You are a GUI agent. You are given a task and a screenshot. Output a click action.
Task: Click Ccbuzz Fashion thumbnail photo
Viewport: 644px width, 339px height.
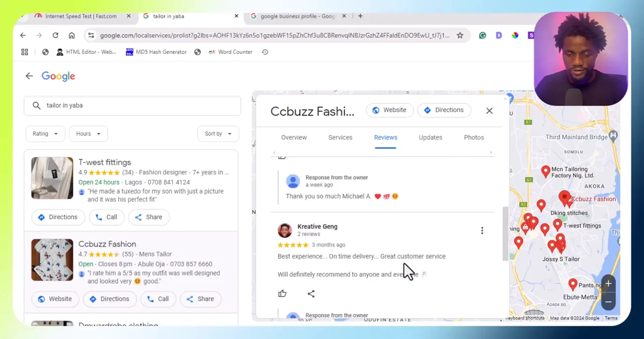[x=52, y=260]
